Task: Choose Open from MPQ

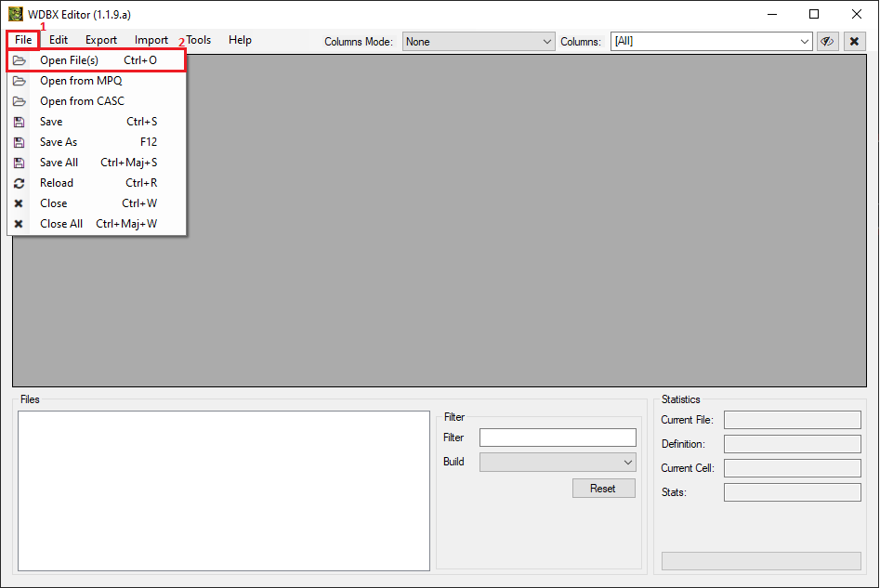Action: [x=96, y=81]
